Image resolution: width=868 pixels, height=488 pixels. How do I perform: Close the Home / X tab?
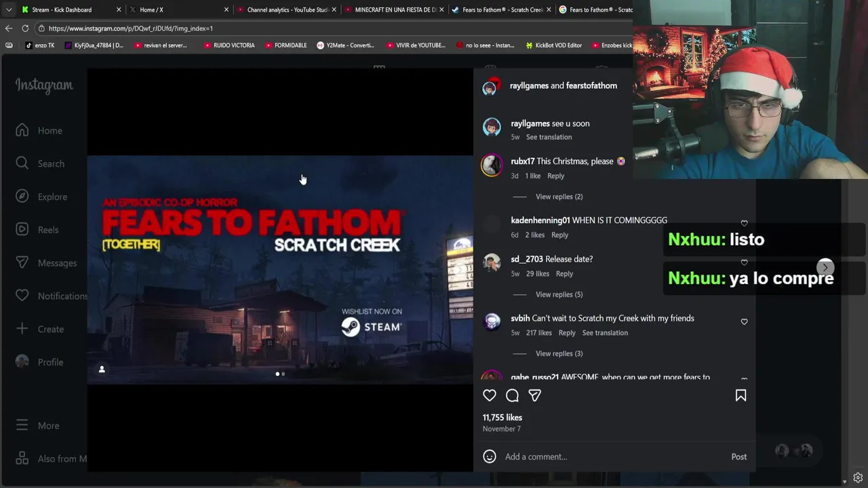[226, 9]
